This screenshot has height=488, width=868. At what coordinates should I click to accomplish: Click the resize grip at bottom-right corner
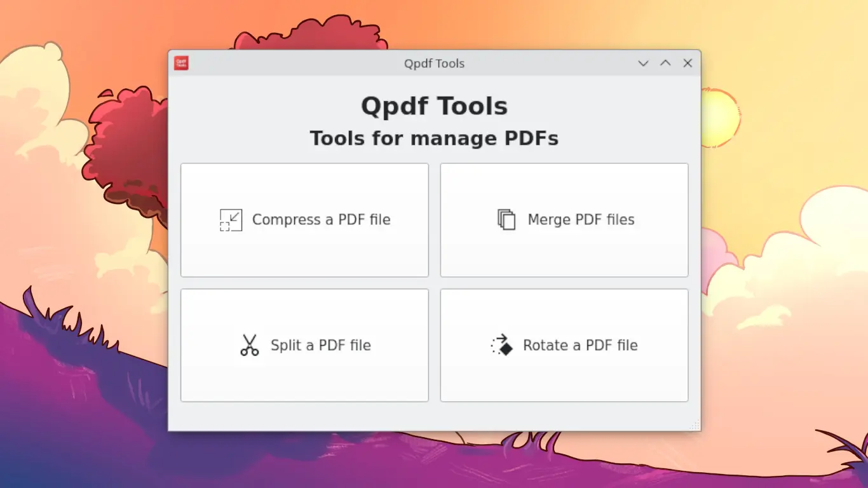693,425
